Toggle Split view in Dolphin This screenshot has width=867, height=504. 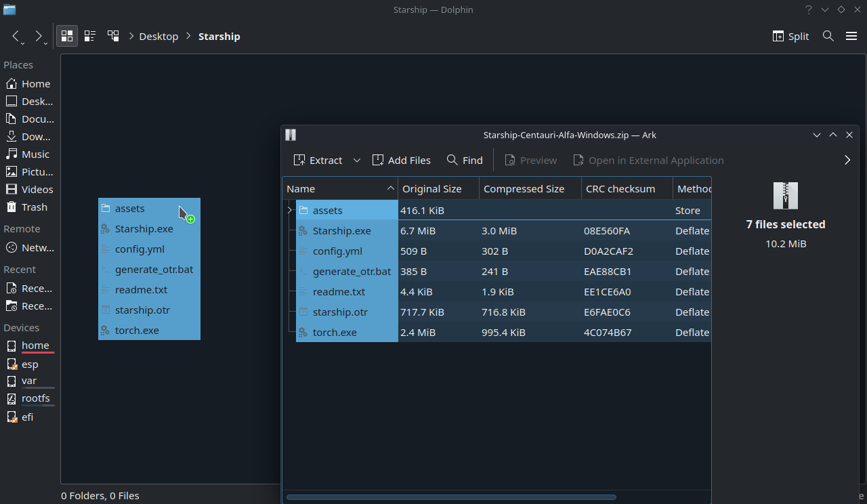(x=790, y=36)
